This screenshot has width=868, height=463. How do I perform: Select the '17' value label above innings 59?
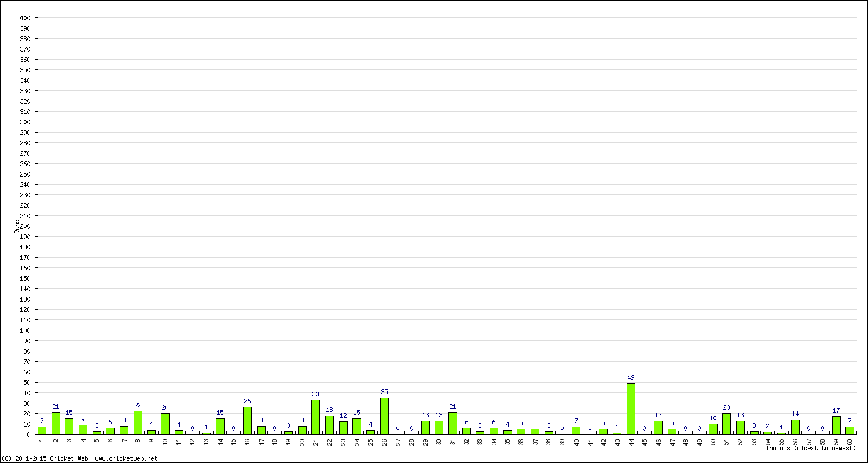point(836,410)
